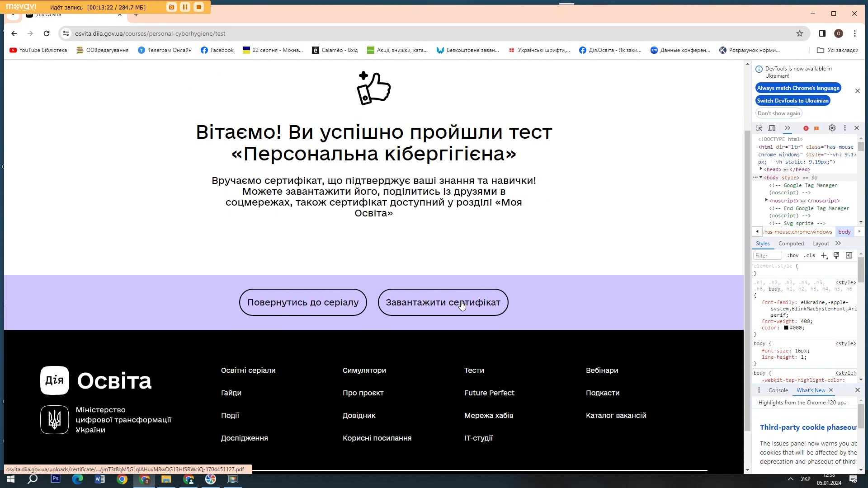Screen dimensions: 868x488
Task: Dismiss the DevTools language notification
Action: [858, 91]
